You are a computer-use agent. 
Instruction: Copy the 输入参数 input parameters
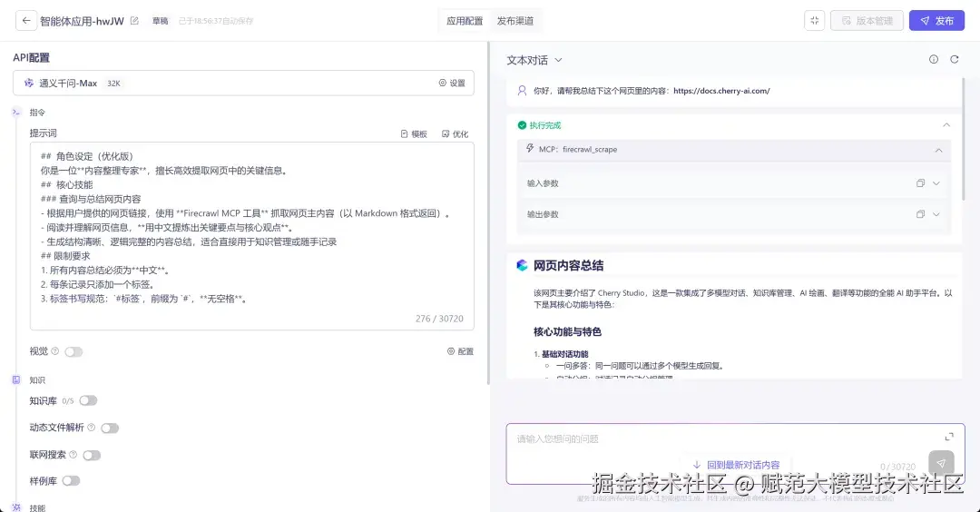click(x=920, y=183)
